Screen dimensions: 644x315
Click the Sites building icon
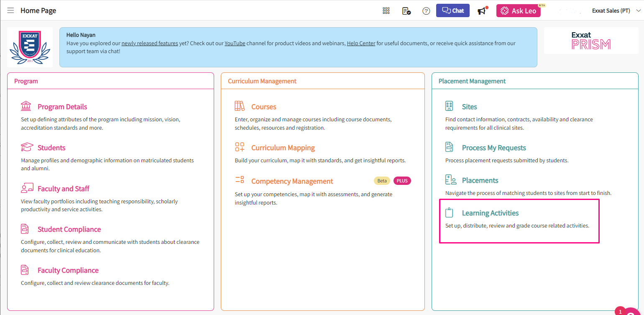click(x=450, y=106)
